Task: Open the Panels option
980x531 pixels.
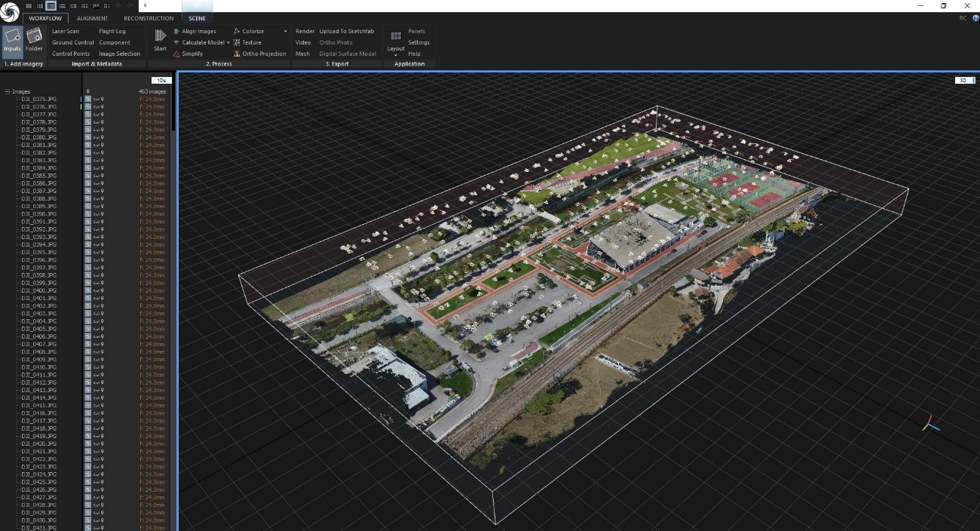Action: 417,32
